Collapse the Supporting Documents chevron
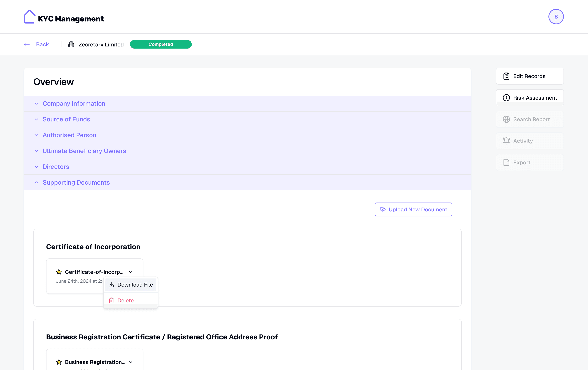Viewport: 588px width, 370px height. point(36,183)
